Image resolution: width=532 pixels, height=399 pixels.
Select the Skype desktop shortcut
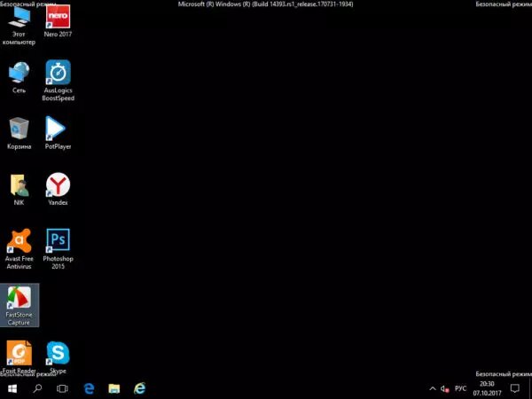click(58, 357)
